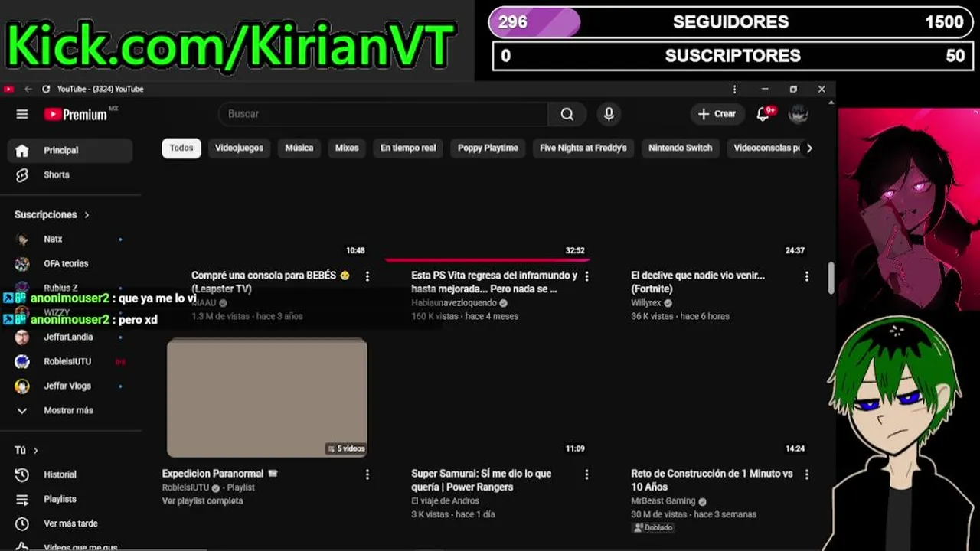Image resolution: width=980 pixels, height=551 pixels.
Task: Open Expedicion Paranormal playlist thumbnail
Action: (267, 398)
